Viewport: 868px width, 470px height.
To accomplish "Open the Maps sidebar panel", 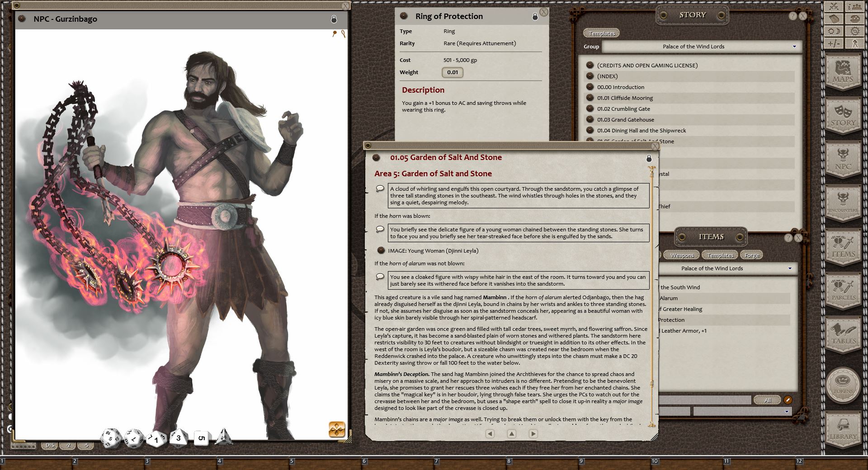I will [843, 72].
